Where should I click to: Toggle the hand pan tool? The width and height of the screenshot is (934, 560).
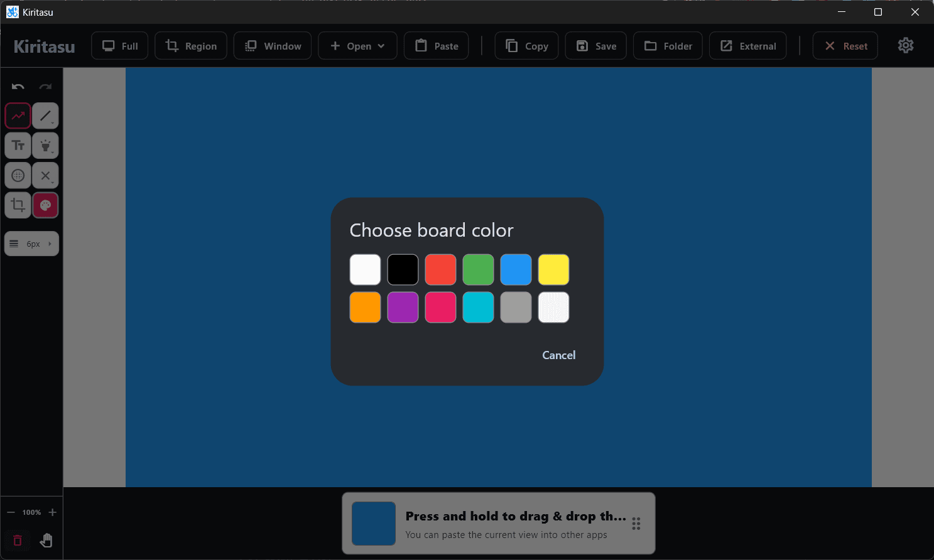(x=46, y=541)
